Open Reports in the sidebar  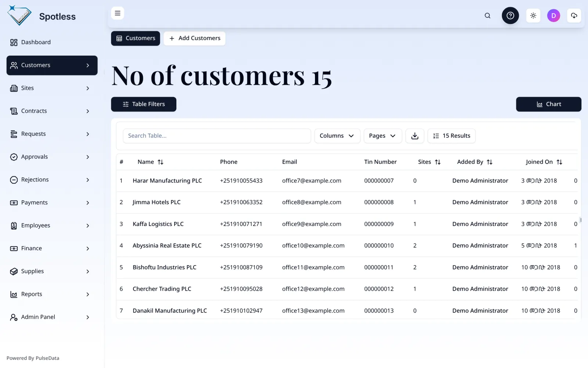click(52, 294)
